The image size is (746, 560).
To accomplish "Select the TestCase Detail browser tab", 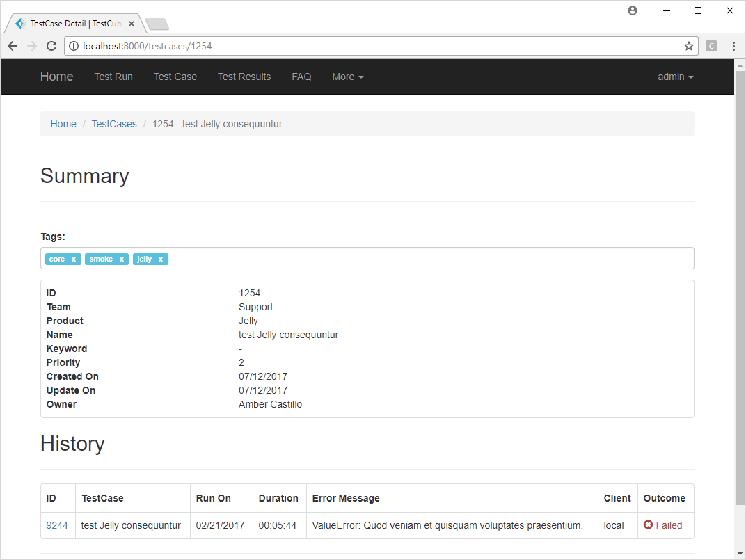I will (75, 24).
